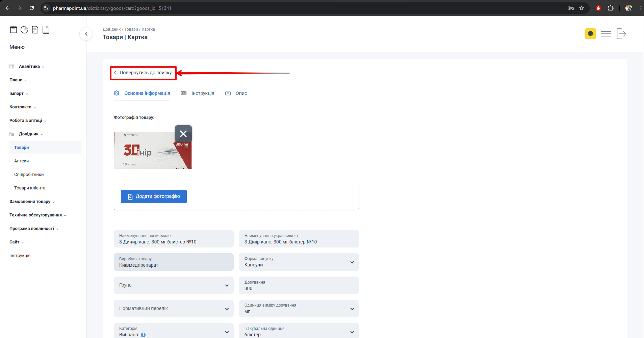This screenshot has height=338, width=644.
Task: Open the Форма випуску dropdown
Action: click(299, 262)
